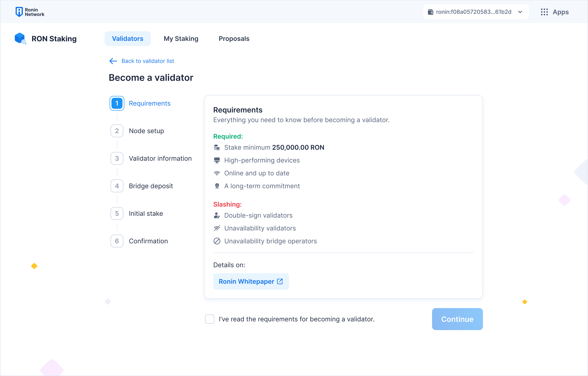Viewport: 588px width, 376px height.
Task: Open the Apps grid icon
Action: pyautogui.click(x=544, y=12)
